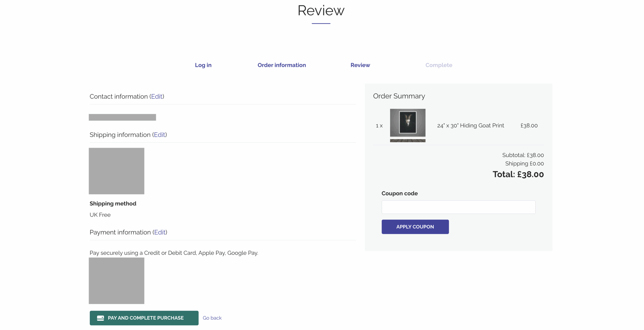Click the Order Summary heading

(399, 96)
